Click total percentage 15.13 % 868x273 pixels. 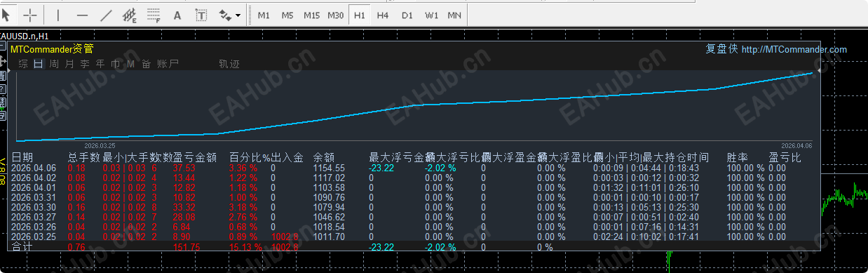(245, 247)
